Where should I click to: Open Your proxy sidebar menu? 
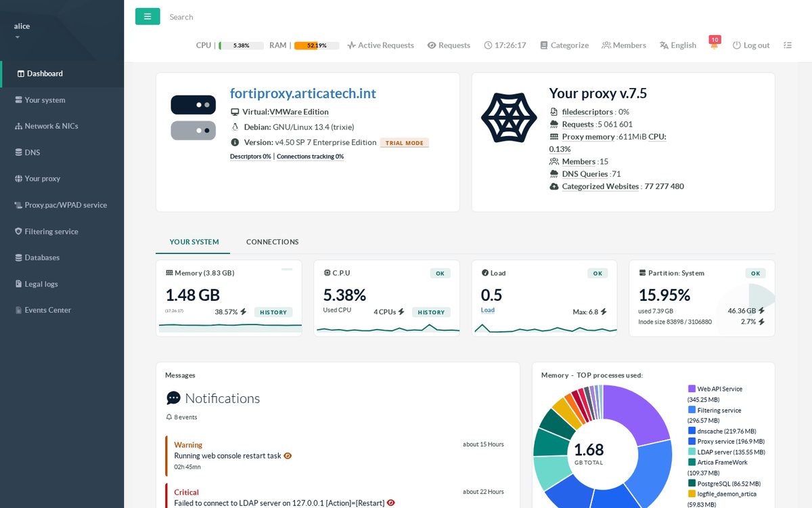coord(62,179)
